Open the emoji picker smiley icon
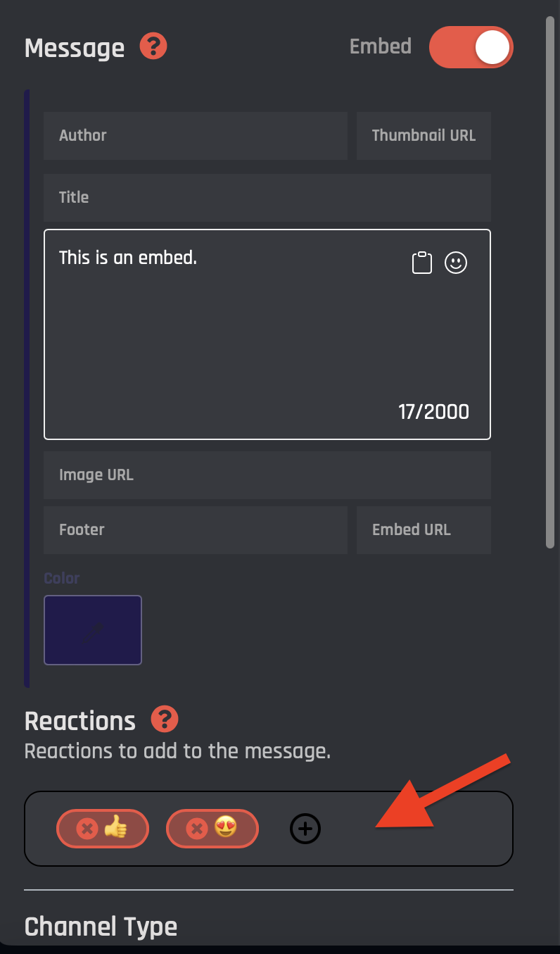560x954 pixels. click(456, 263)
